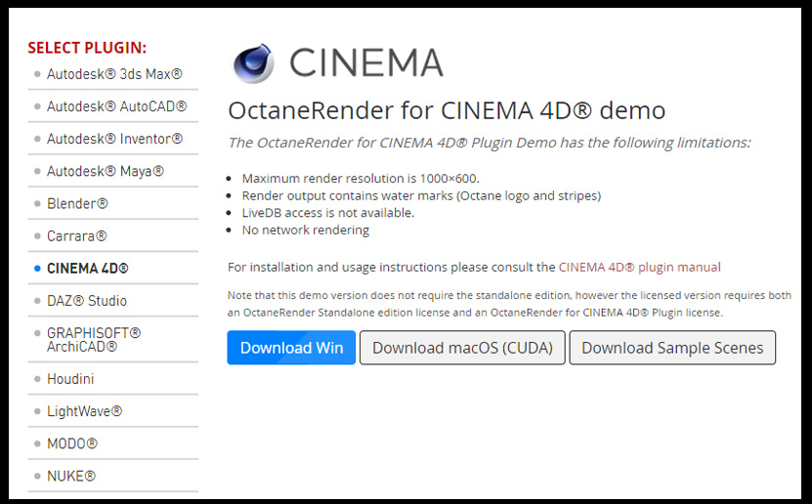Click 'Maximum render resolution is 1000×600.' text

pos(361,179)
